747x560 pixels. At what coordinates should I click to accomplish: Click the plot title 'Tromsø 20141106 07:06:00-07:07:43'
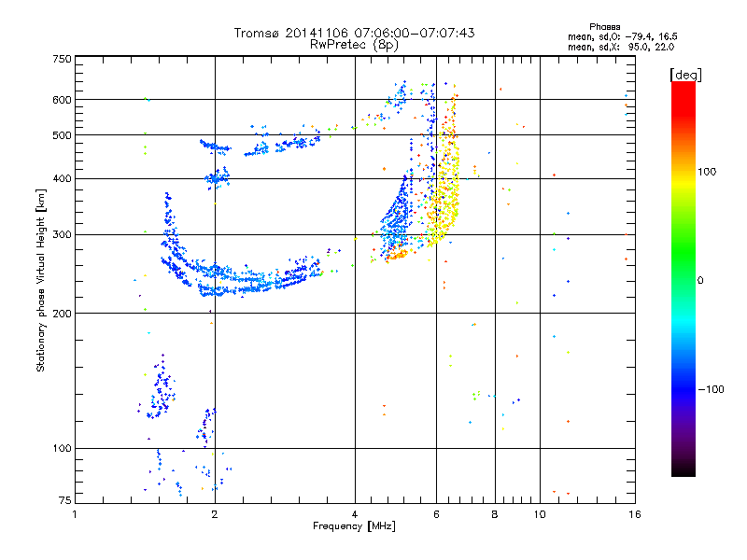pos(354,33)
